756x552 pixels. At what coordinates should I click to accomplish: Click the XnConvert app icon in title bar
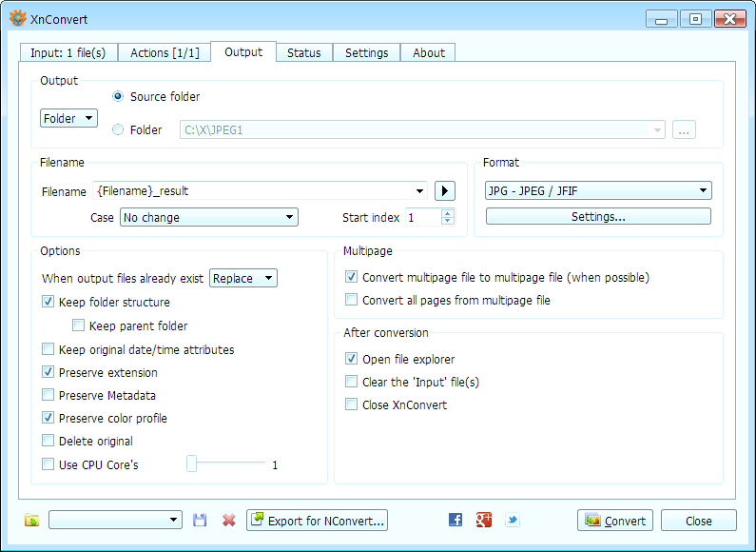pyautogui.click(x=18, y=19)
